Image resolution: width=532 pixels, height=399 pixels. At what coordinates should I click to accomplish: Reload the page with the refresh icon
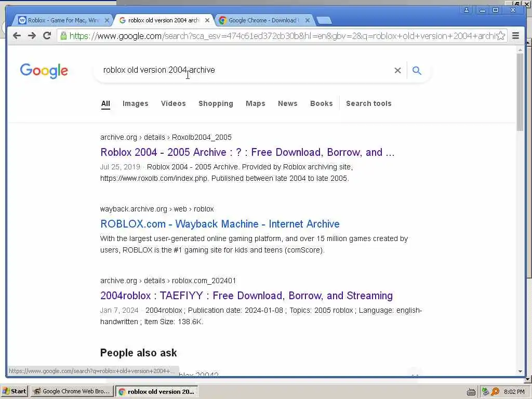tap(47, 36)
